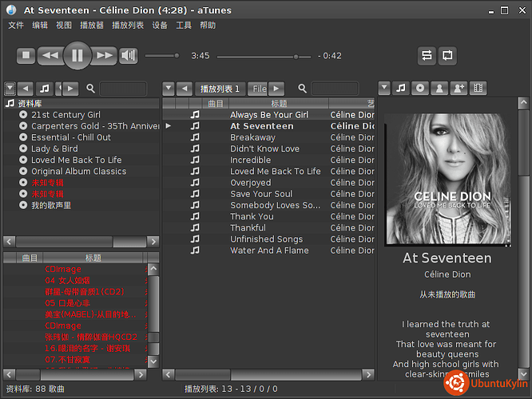This screenshot has height=399, width=532.
Task: Sort playlist by 标题 column header
Action: [279, 104]
